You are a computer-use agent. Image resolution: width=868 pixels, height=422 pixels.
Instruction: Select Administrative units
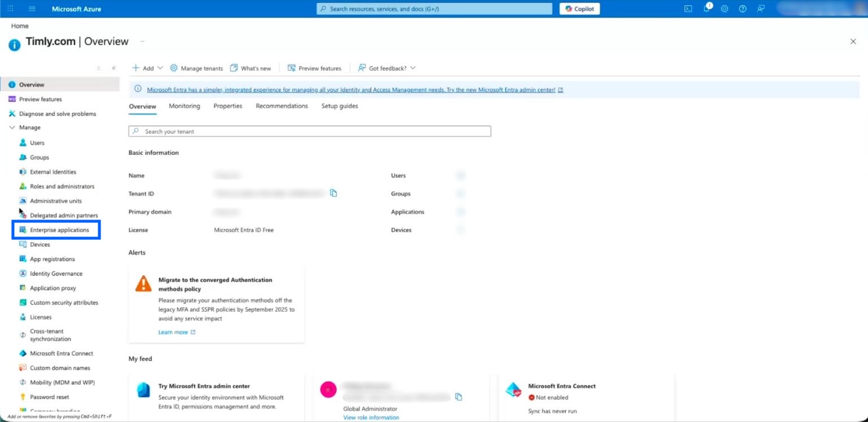point(56,201)
